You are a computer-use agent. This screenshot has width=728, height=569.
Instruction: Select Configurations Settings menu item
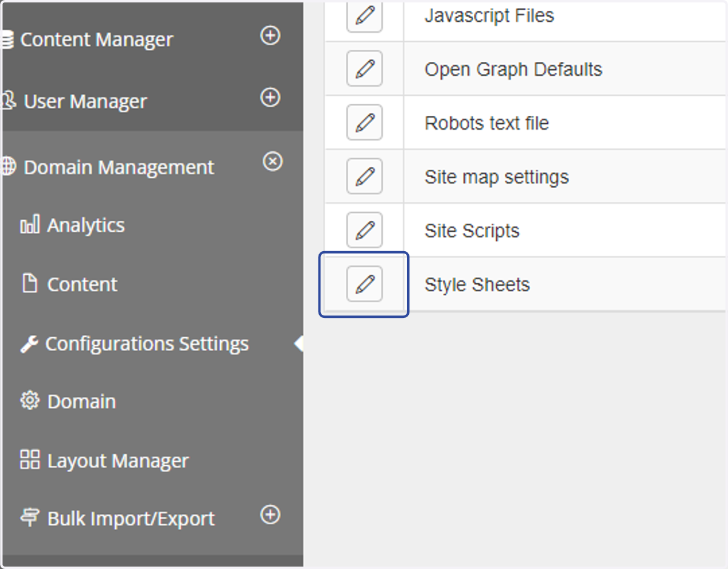147,344
